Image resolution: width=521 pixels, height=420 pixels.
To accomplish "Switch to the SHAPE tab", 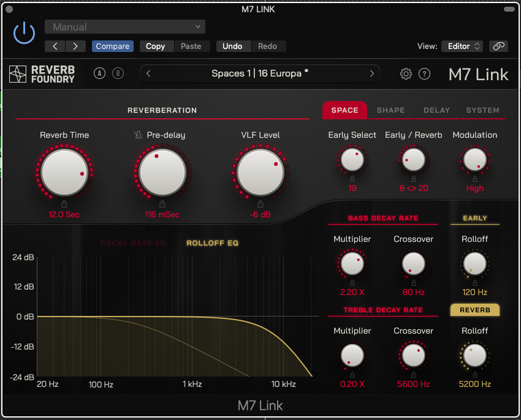I will (x=390, y=110).
